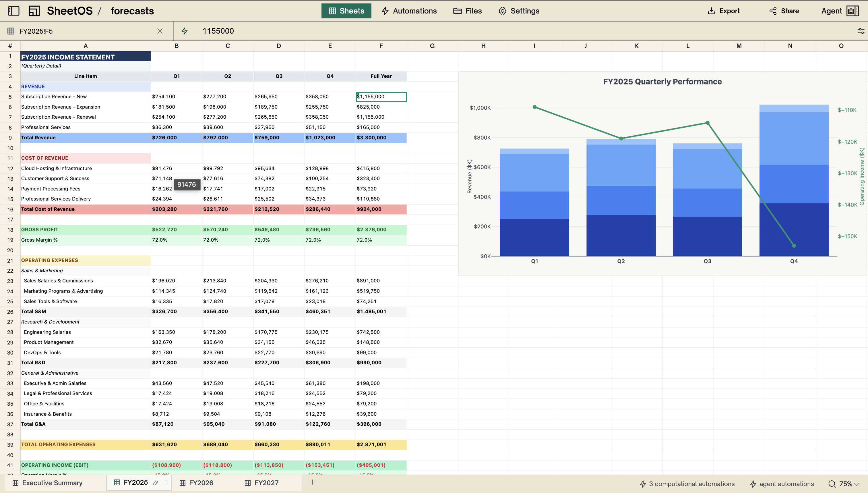Open the Settings menu

pyautogui.click(x=519, y=11)
